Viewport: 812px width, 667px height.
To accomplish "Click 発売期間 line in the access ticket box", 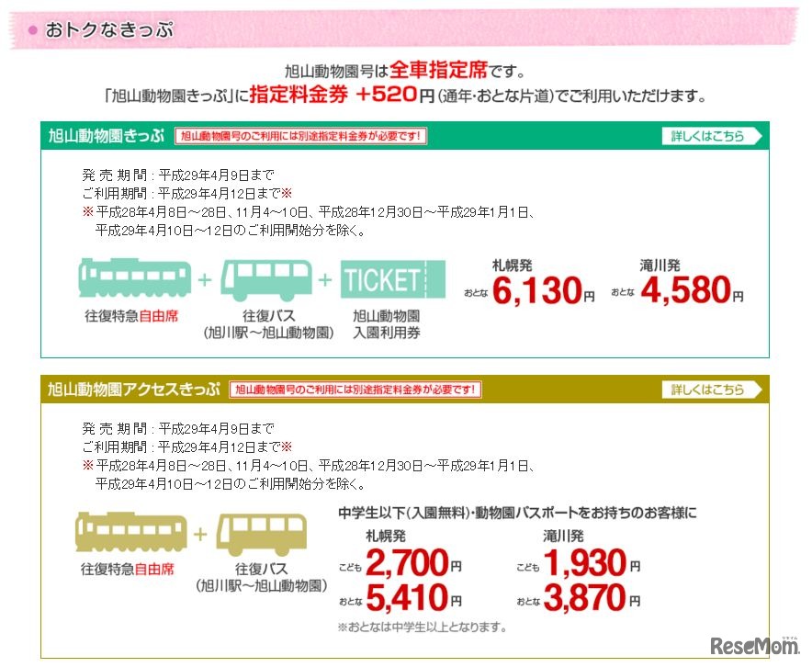I will click(178, 429).
